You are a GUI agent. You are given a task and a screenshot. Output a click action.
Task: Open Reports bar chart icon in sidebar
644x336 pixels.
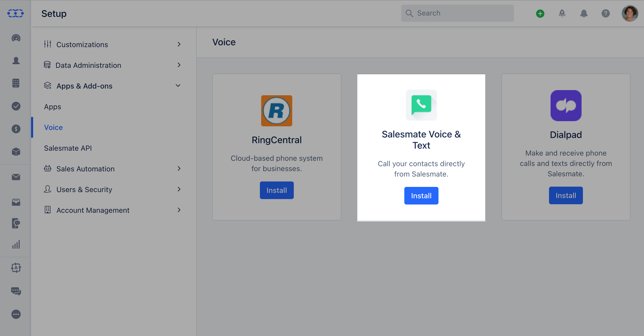click(16, 245)
